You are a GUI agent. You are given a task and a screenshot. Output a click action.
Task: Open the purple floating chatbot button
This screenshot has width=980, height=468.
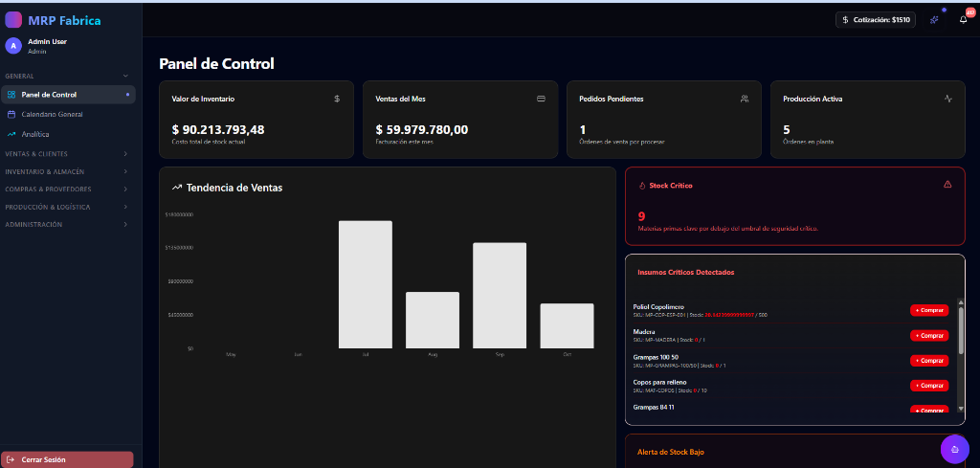954,449
